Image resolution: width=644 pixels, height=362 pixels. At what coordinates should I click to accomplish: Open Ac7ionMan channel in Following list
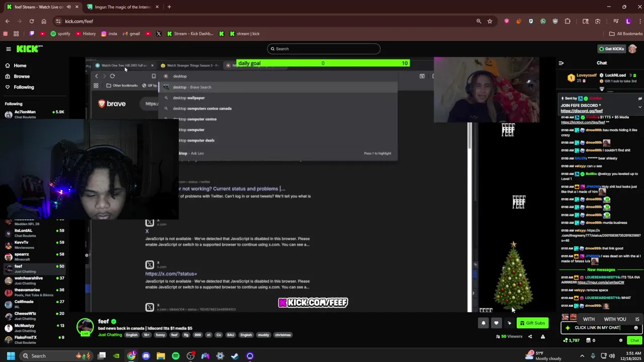33,115
